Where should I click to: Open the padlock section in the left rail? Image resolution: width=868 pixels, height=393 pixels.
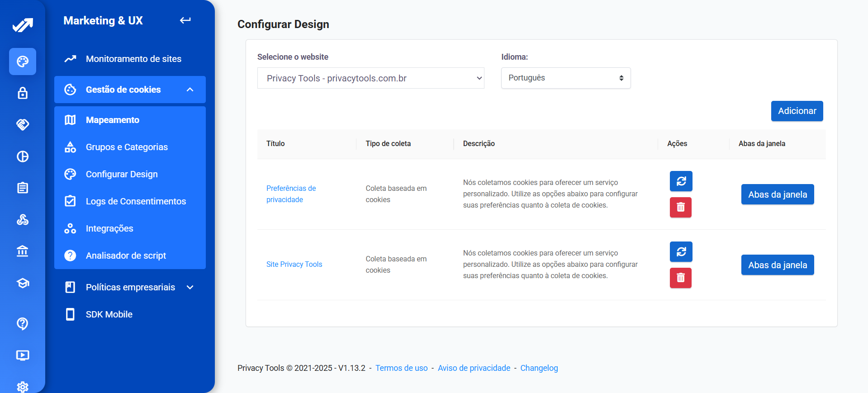[23, 93]
